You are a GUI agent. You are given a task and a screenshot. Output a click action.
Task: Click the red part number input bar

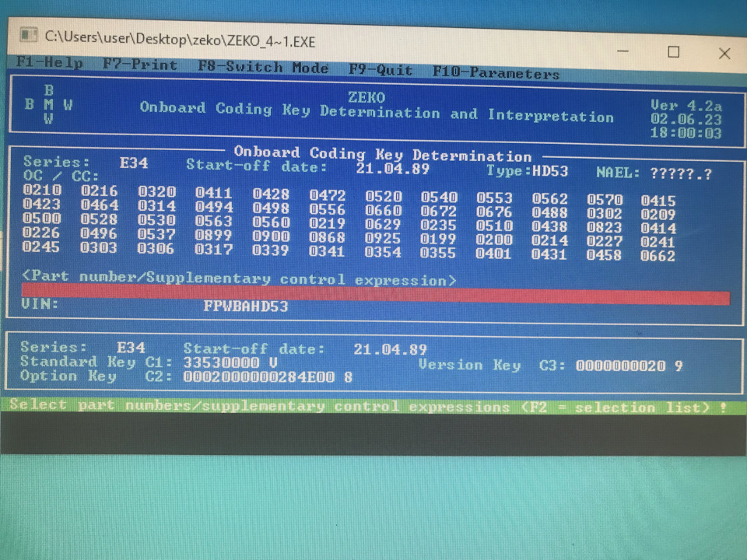pos(375,294)
